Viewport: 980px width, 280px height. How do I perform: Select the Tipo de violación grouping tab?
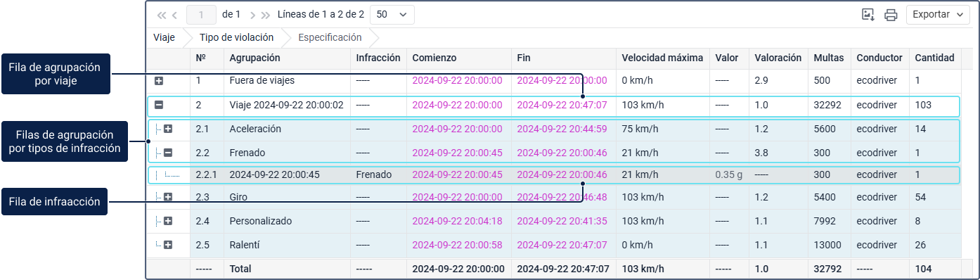pos(237,38)
